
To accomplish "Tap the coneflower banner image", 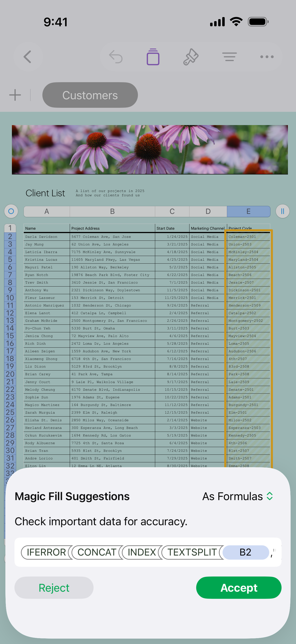I will 150,150.
